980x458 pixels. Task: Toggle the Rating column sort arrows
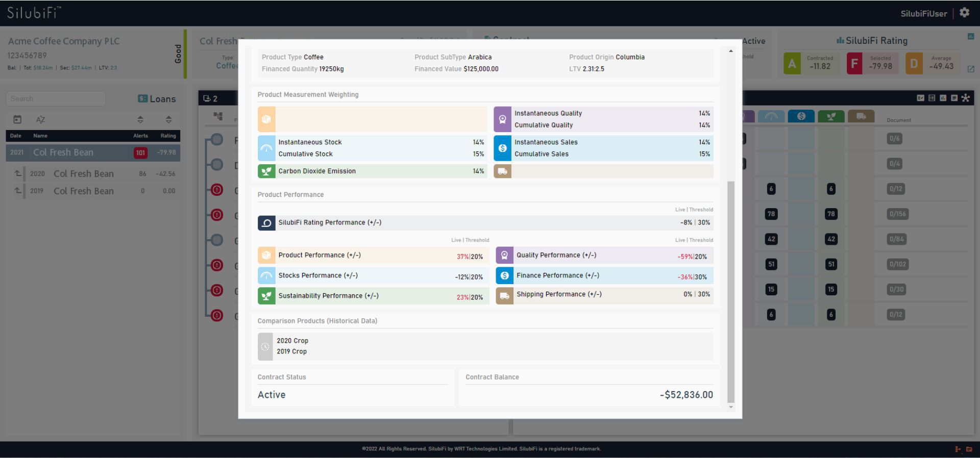click(x=168, y=119)
